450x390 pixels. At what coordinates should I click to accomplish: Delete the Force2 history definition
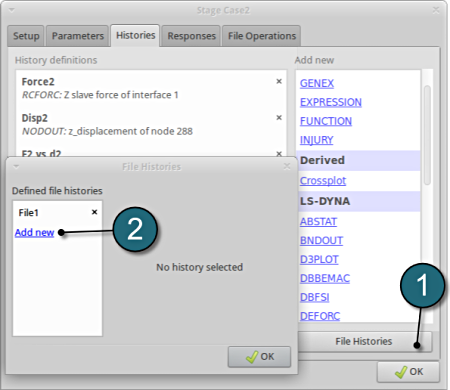coord(279,81)
